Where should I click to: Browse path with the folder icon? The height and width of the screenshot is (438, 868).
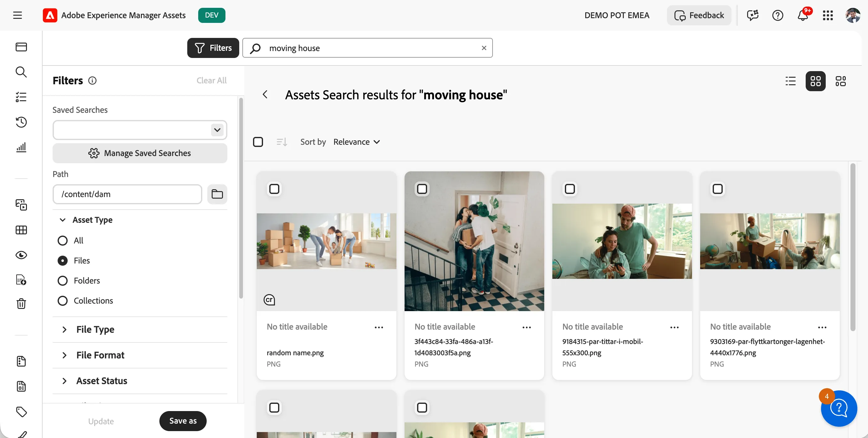pos(217,194)
